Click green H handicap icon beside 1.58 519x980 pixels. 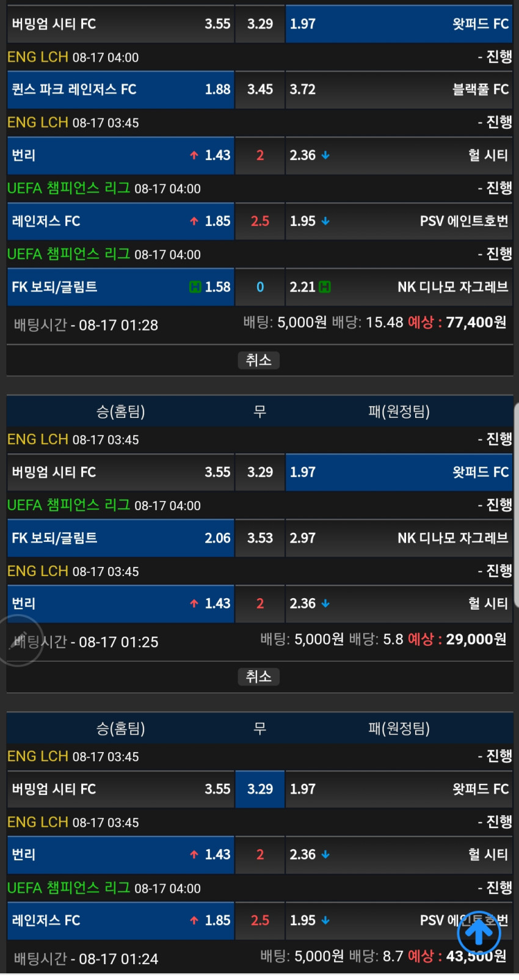(195, 287)
